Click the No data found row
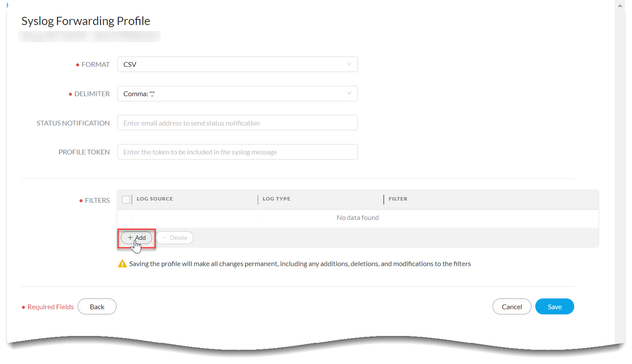This screenshot has height=364, width=632. click(357, 218)
